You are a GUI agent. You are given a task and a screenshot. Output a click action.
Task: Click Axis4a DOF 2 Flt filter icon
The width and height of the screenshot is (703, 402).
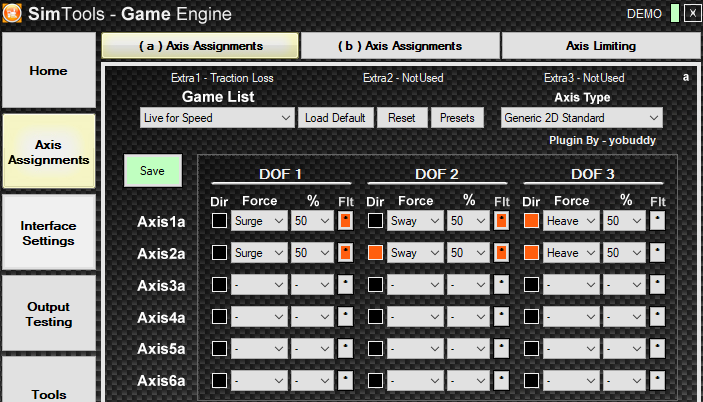tap(501, 316)
